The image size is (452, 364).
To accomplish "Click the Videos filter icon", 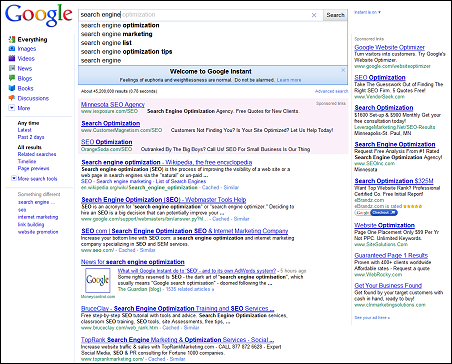I will pyautogui.click(x=12, y=58).
